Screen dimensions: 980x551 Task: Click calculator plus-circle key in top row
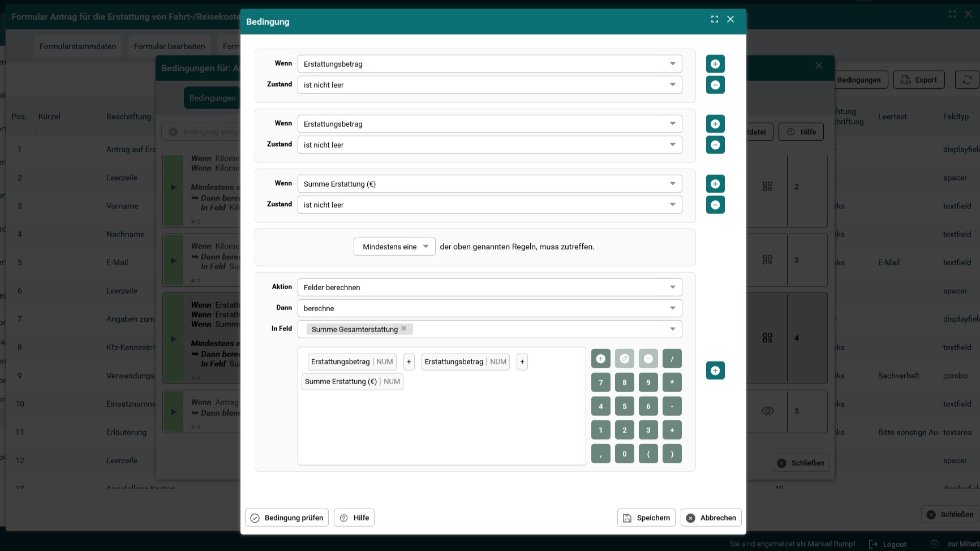click(x=601, y=359)
